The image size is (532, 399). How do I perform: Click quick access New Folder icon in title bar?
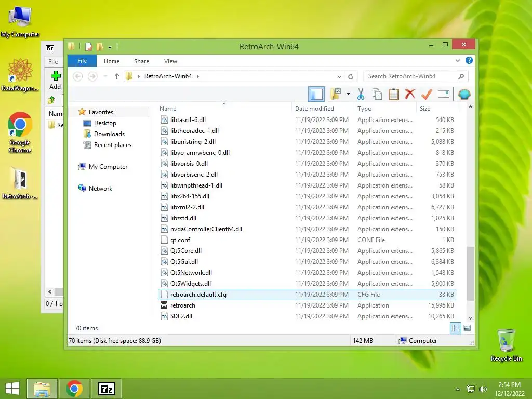100,46
